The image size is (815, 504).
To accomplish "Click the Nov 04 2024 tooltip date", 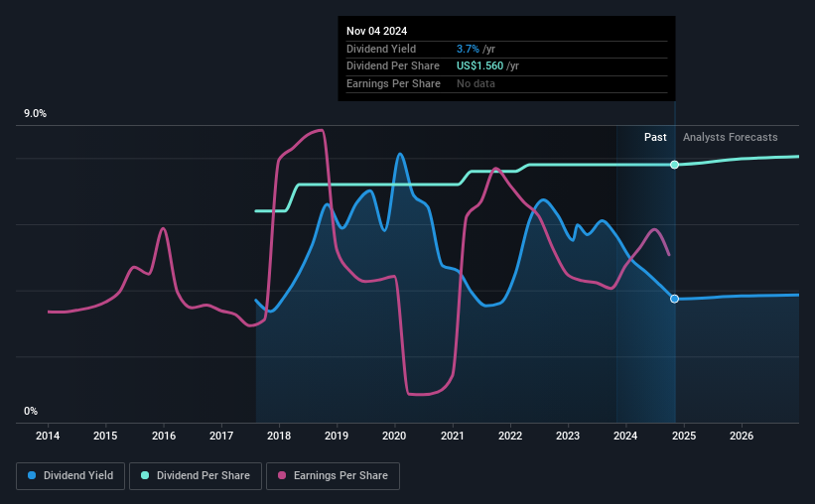I will 376,31.
